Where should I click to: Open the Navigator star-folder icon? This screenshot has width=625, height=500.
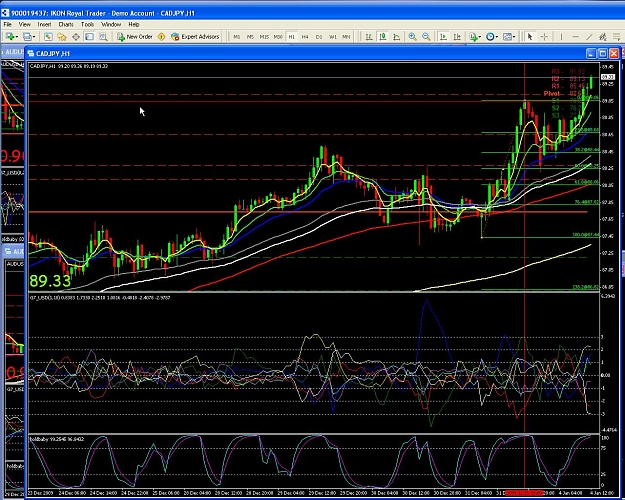click(x=62, y=37)
